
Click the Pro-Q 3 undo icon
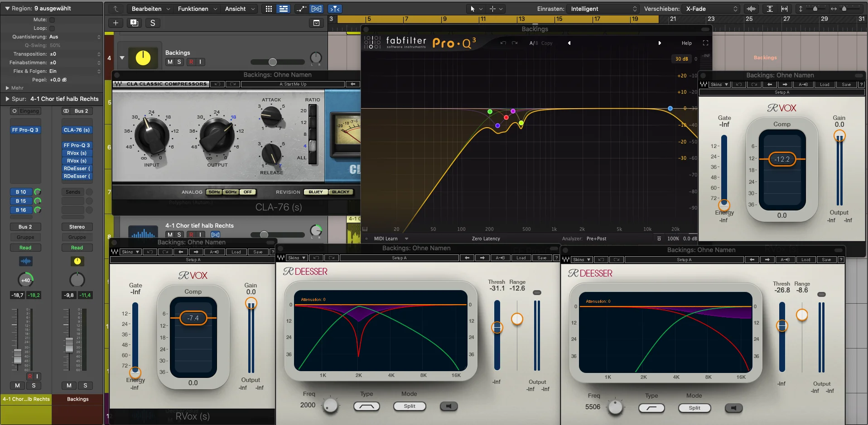coord(503,43)
